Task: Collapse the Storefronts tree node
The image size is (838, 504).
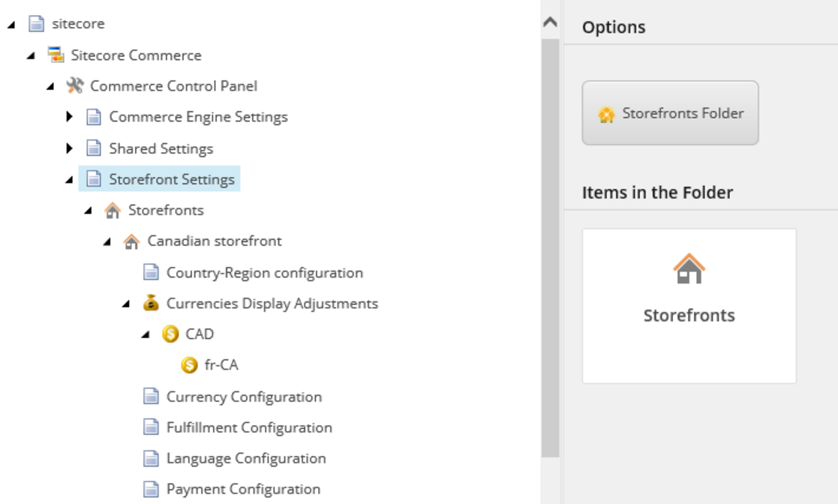Action: point(89,211)
